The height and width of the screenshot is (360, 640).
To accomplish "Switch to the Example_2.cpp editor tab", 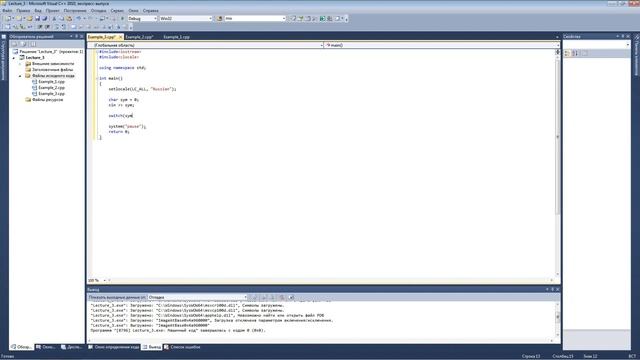I will [x=139, y=37].
